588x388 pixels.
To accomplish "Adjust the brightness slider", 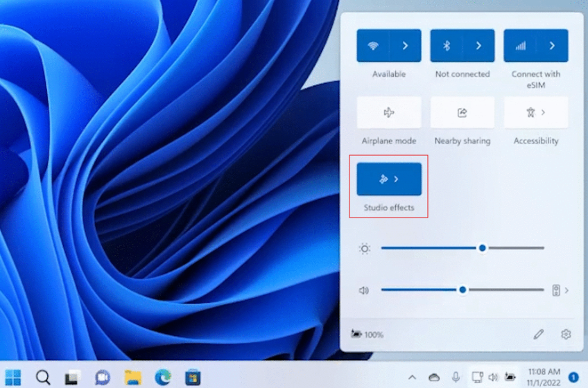I will [482, 248].
